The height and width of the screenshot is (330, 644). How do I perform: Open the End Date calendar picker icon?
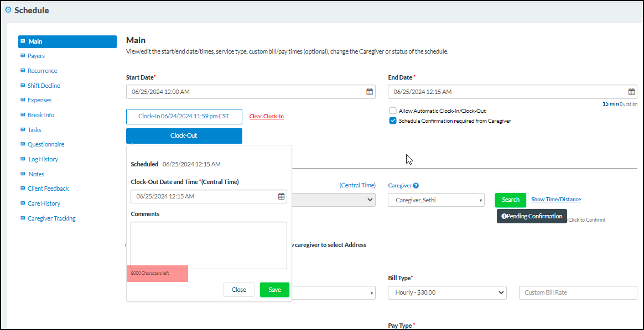tap(631, 92)
